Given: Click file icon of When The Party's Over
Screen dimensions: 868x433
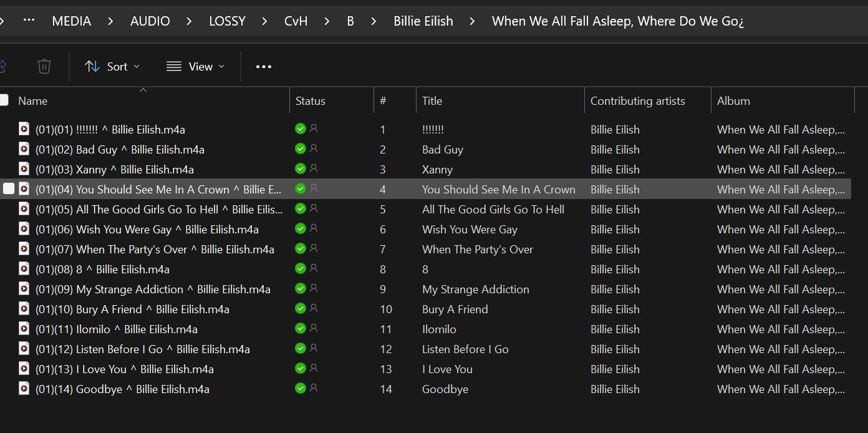Looking at the screenshot, I should coord(24,249).
